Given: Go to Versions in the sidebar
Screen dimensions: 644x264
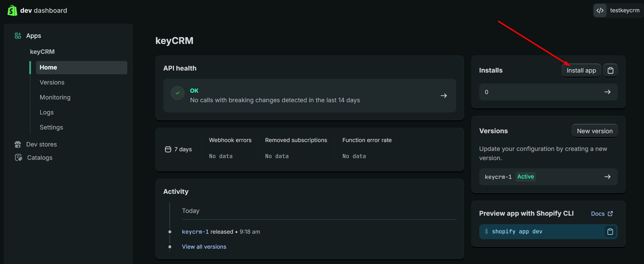Looking at the screenshot, I should pos(52,82).
